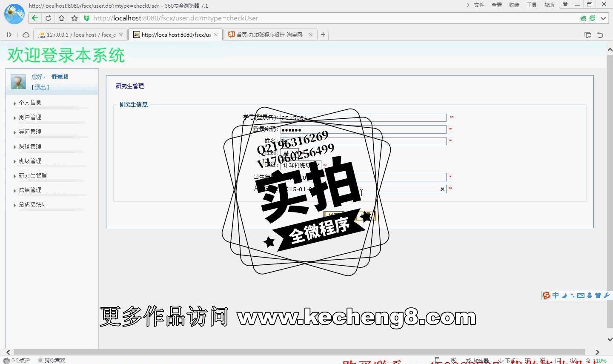Close the 127.0.0.1 / localhost phpMyAdmin tab
Screen dimensions: 613x364
(x=121, y=35)
